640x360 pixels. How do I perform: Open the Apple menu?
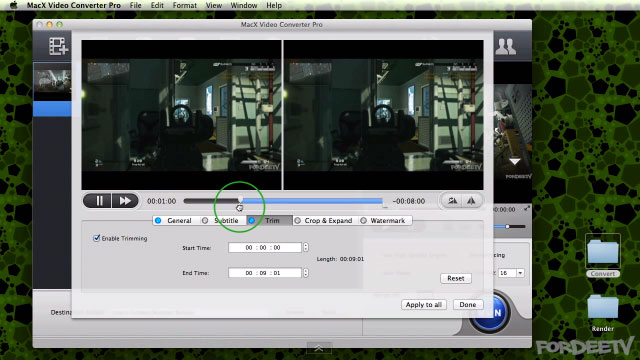[13, 5]
